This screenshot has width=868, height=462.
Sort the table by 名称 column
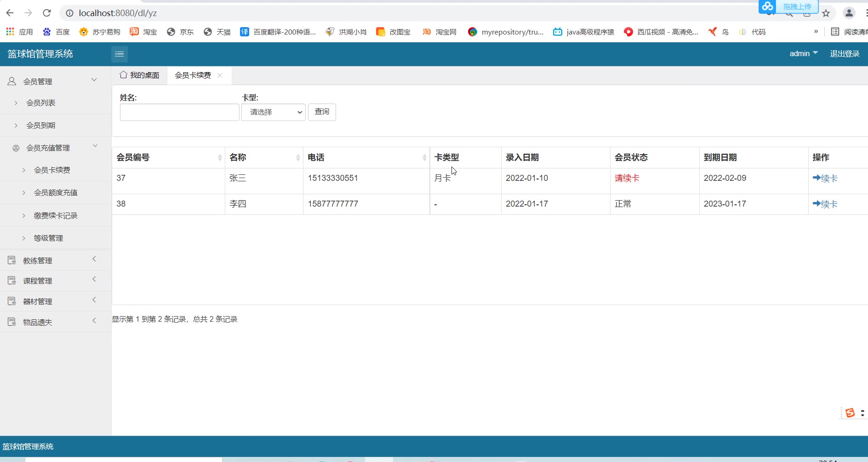264,157
